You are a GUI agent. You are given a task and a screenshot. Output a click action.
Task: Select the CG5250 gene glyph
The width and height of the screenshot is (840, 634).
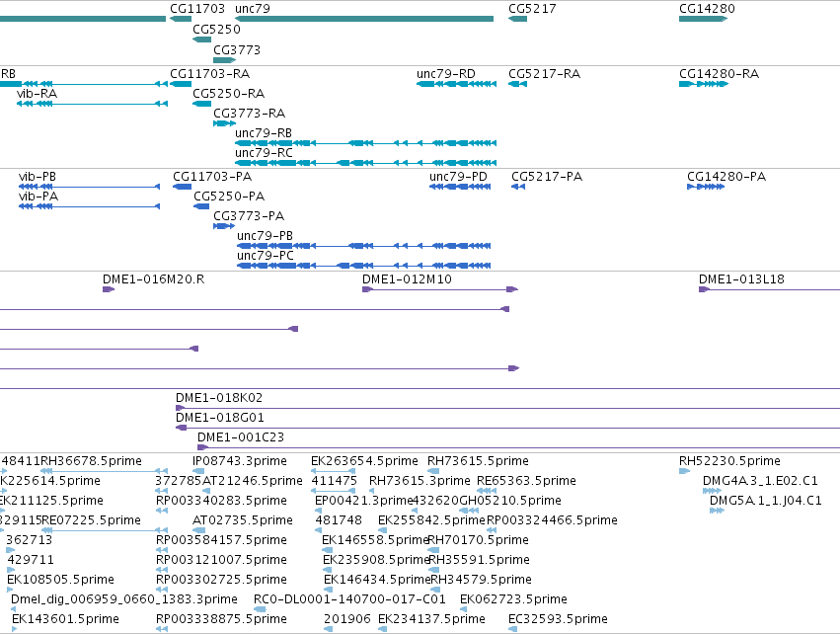click(202, 40)
